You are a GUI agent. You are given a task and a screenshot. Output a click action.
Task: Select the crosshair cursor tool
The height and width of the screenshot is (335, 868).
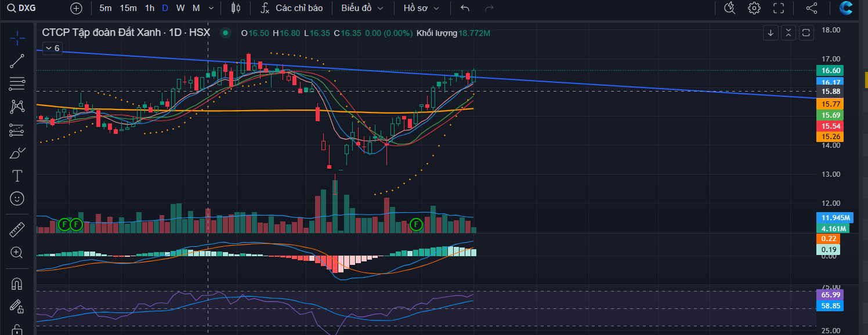17,39
